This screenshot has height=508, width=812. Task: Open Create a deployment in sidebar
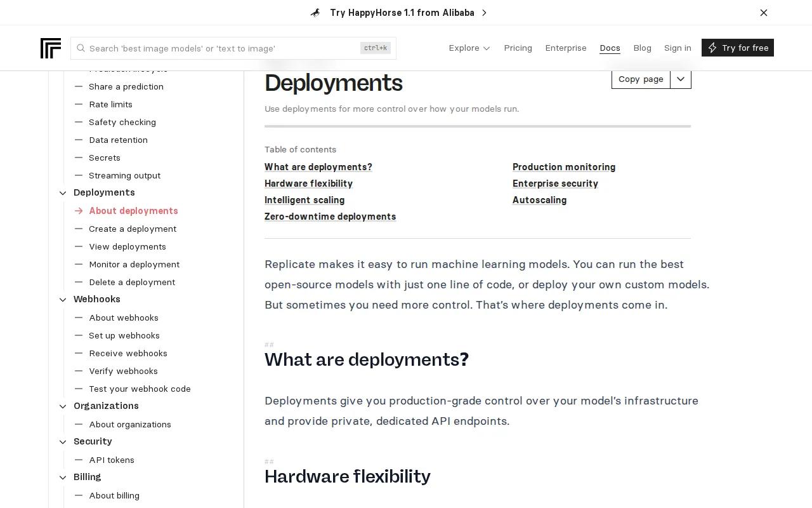click(133, 229)
